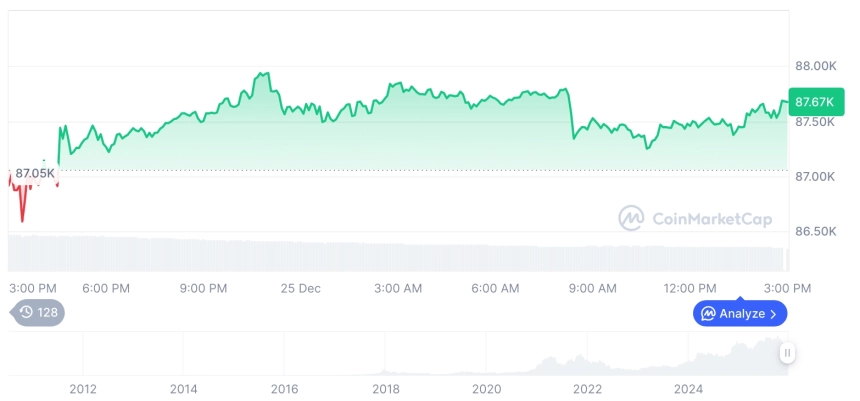Click the 87.05K opening price label
860x401 pixels.
[x=35, y=173]
